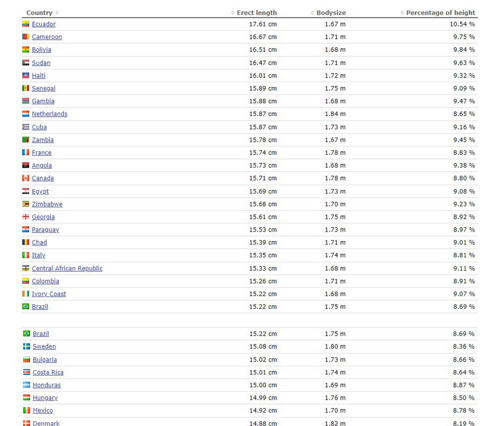Sort by Erect length column header
The width and height of the screenshot is (504, 426).
[x=256, y=13]
